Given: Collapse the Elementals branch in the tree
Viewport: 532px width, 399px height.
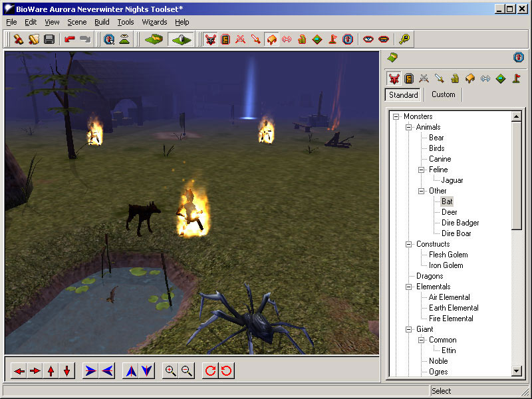Looking at the screenshot, I should click(x=409, y=287).
